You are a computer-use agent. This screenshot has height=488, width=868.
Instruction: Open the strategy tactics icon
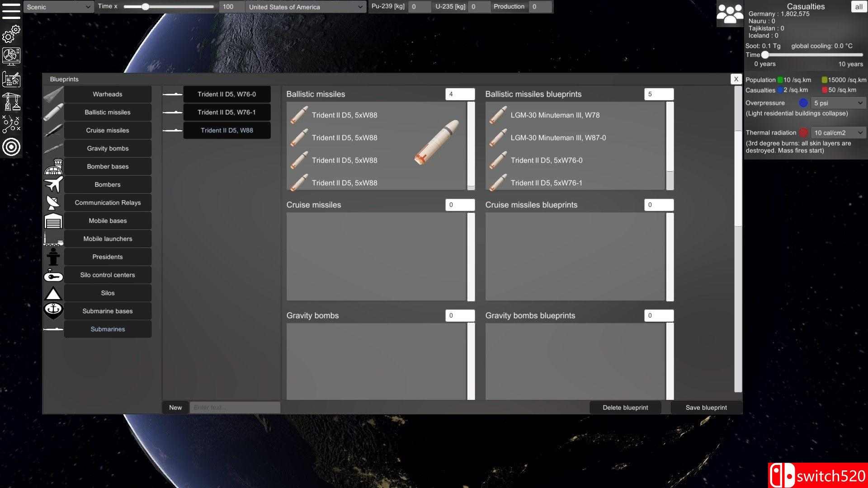[11, 124]
